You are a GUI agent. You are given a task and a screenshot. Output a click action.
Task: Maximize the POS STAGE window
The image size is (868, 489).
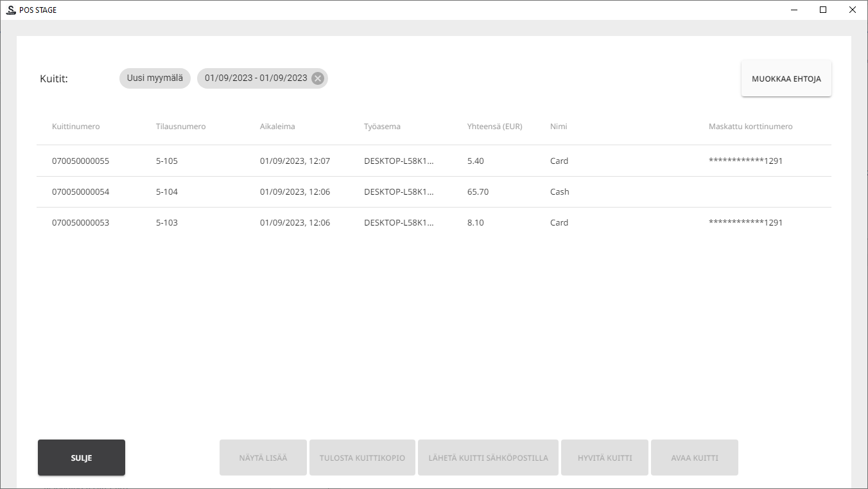click(823, 10)
